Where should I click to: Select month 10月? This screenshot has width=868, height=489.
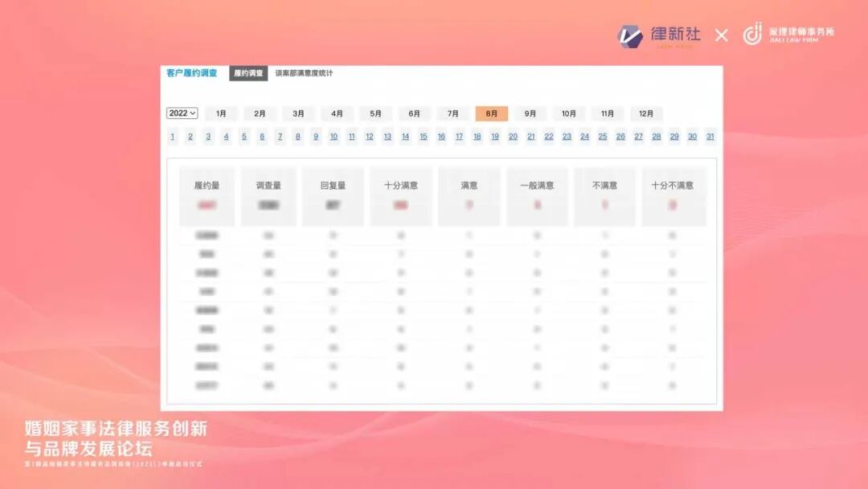(568, 113)
